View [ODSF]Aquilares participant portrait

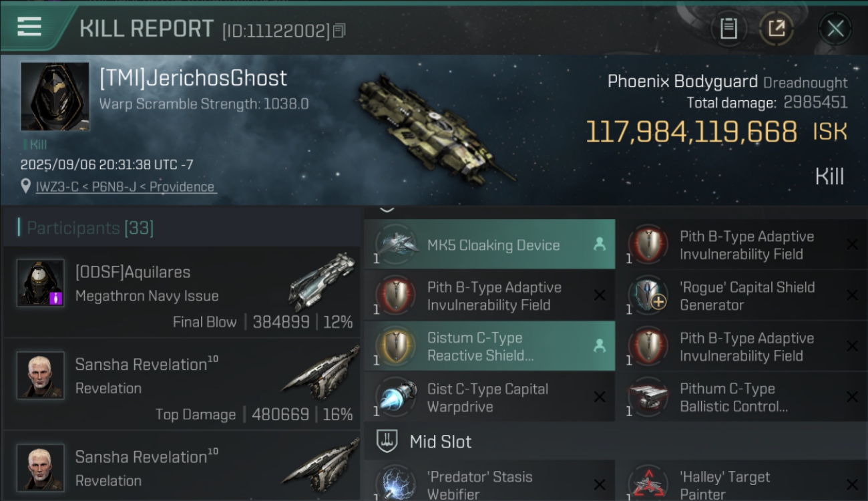[41, 283]
